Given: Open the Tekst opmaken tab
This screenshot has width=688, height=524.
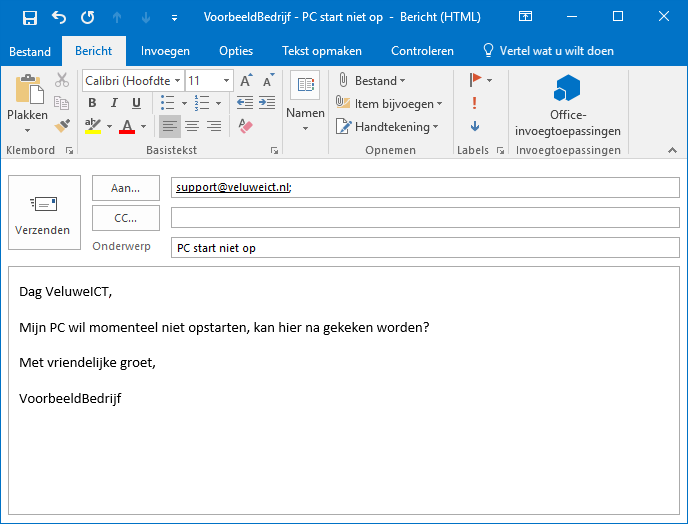Looking at the screenshot, I should 322,51.
